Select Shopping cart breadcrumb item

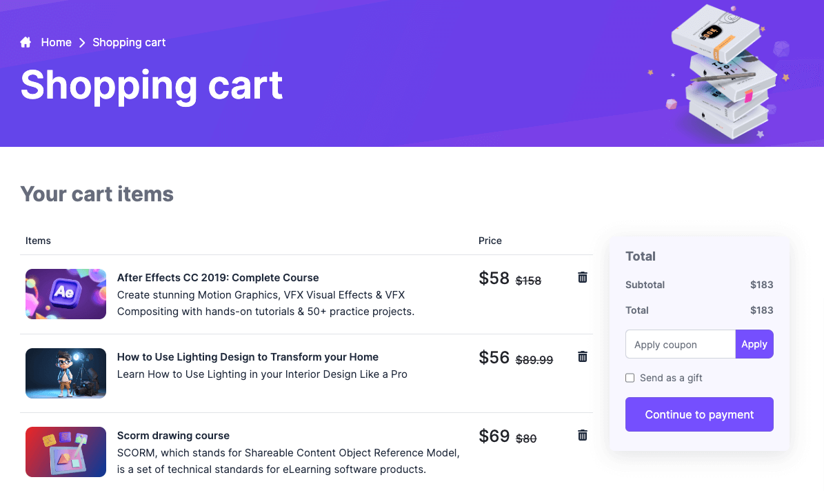point(129,43)
